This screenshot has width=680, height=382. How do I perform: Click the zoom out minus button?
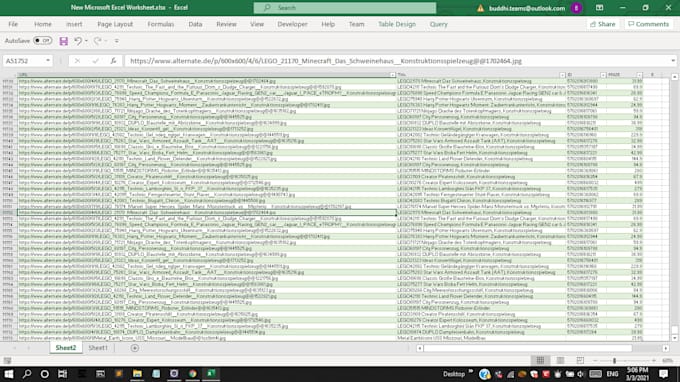595,360
